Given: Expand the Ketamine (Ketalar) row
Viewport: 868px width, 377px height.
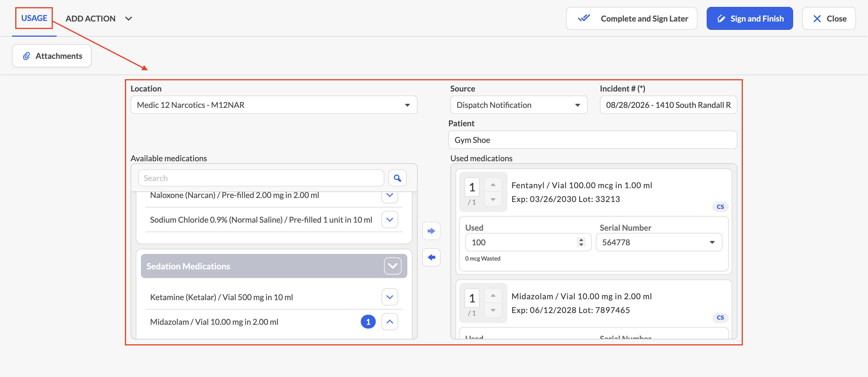Looking at the screenshot, I should [x=390, y=297].
